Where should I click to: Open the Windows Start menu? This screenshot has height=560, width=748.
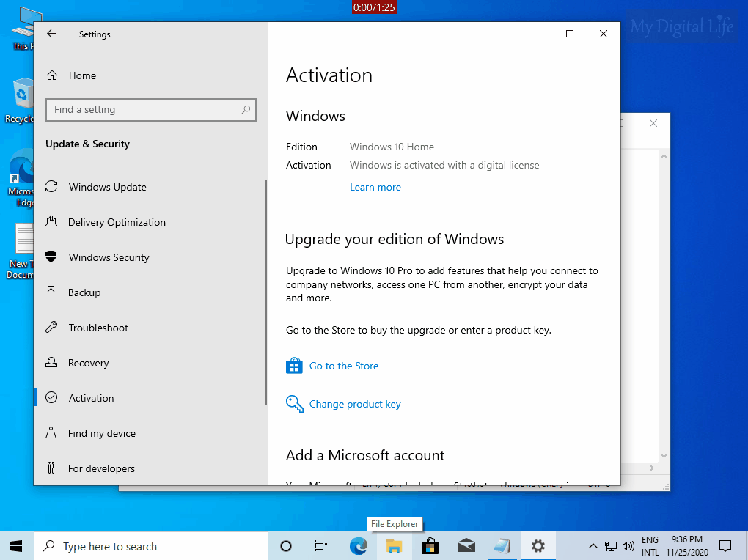click(x=16, y=546)
